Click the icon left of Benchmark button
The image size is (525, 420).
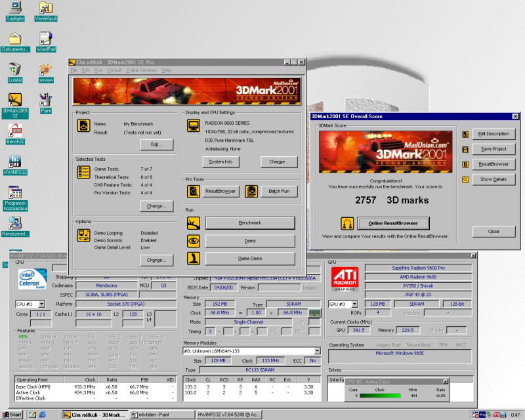194,223
